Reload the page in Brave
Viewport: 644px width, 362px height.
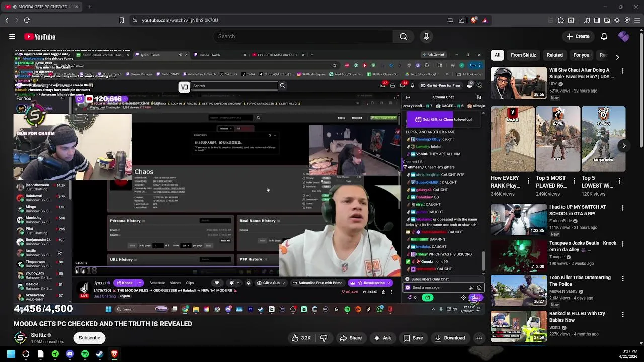point(27,20)
